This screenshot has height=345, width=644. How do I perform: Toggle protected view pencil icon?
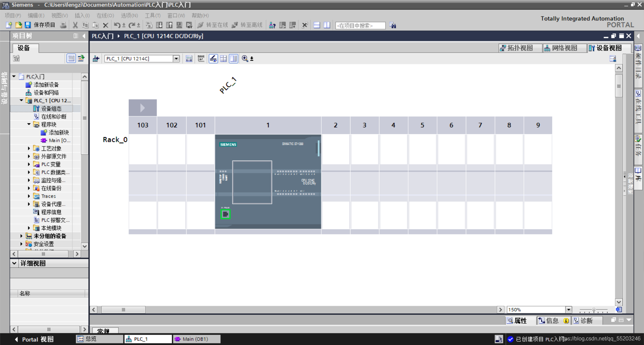click(213, 59)
